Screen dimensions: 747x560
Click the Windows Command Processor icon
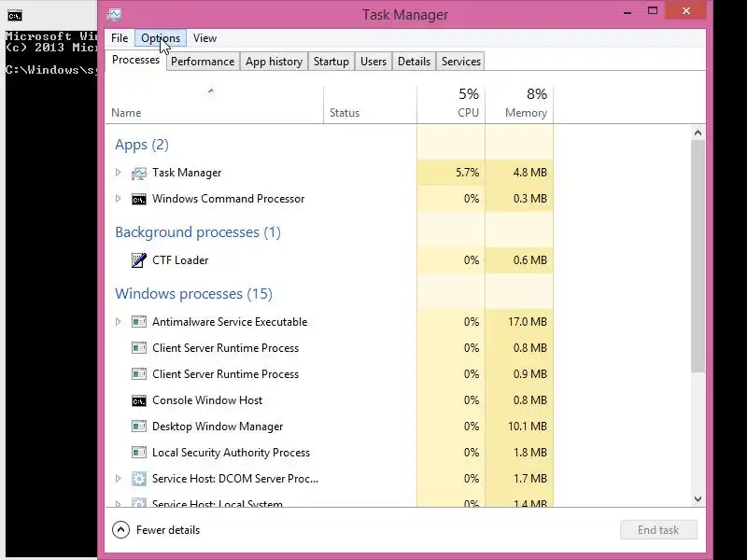coord(138,199)
